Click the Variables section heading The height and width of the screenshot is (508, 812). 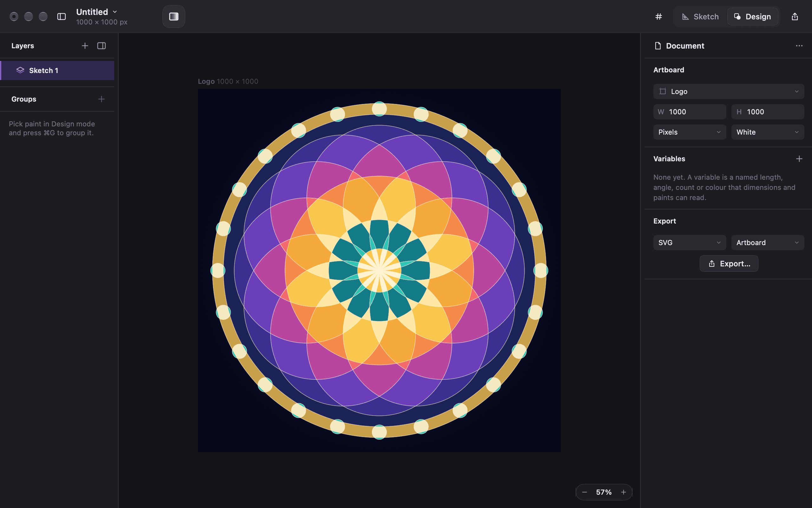[x=669, y=159]
